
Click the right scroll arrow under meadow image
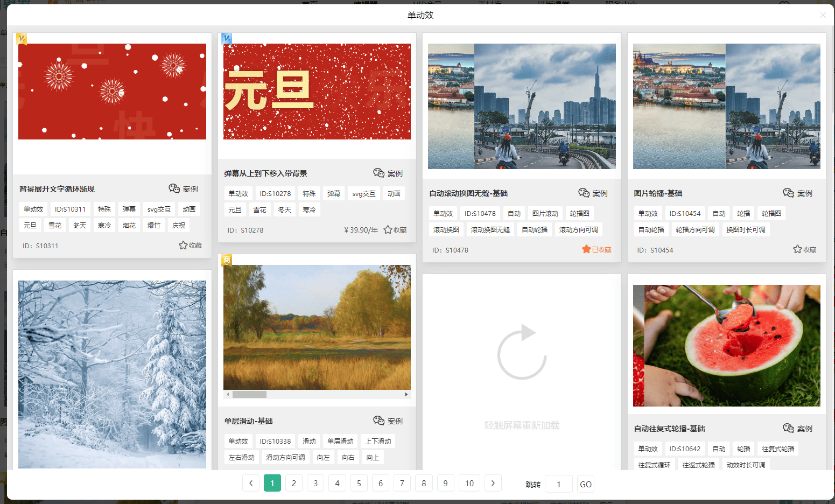coord(406,395)
